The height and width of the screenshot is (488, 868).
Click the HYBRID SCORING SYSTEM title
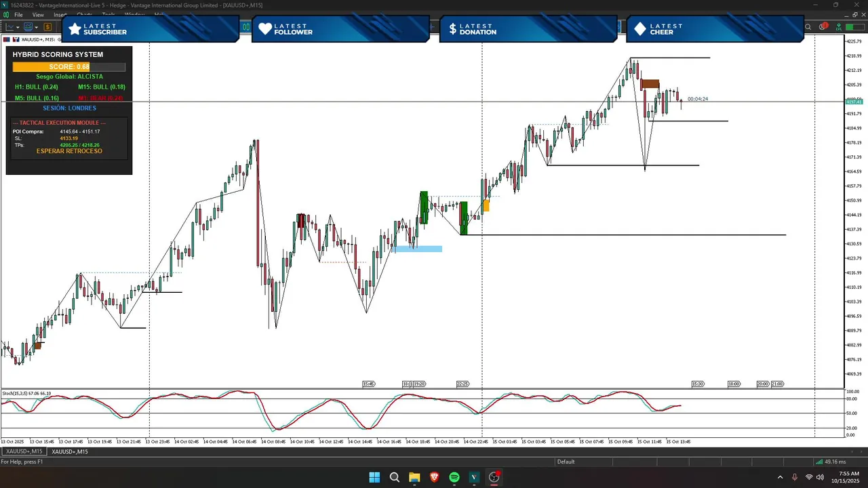point(58,54)
